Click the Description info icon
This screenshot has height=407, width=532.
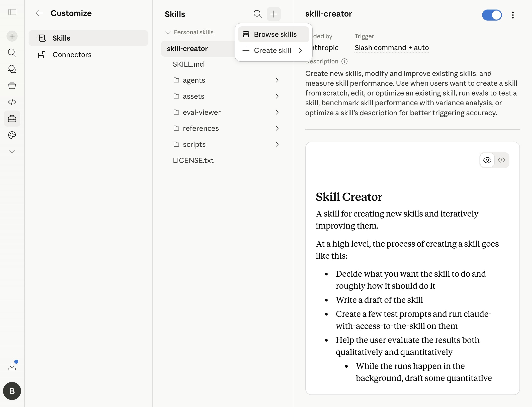pyautogui.click(x=345, y=62)
